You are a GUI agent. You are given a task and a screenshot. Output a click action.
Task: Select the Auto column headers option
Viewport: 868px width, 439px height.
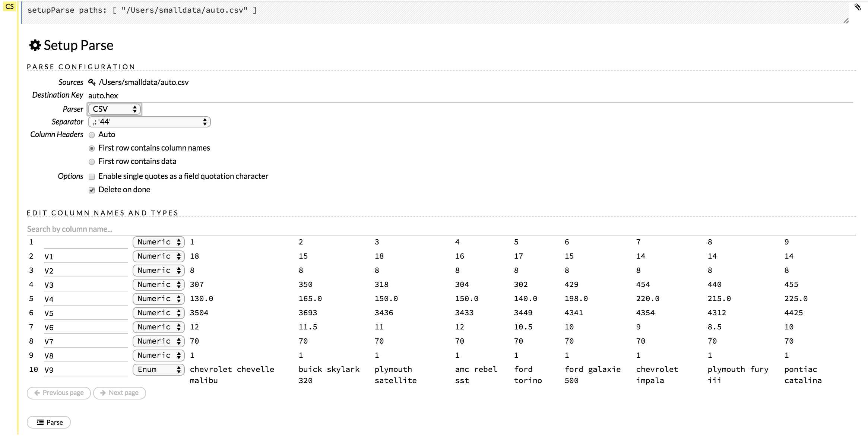click(x=92, y=135)
